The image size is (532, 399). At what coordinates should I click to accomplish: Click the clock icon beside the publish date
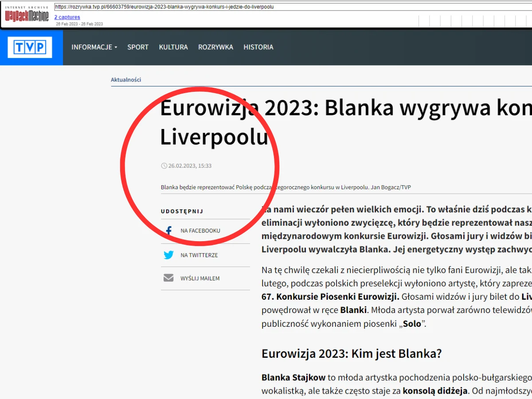point(164,165)
